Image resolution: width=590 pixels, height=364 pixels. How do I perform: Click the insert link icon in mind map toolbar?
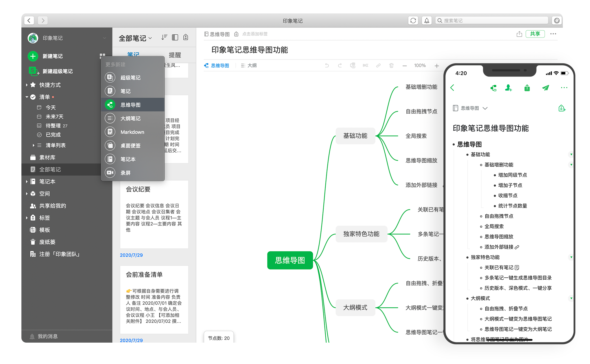pos(378,66)
